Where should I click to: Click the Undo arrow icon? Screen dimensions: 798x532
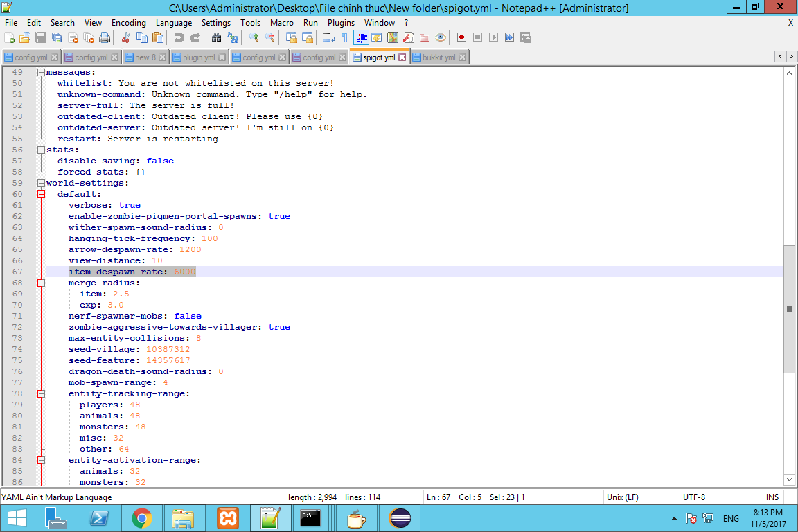click(179, 37)
